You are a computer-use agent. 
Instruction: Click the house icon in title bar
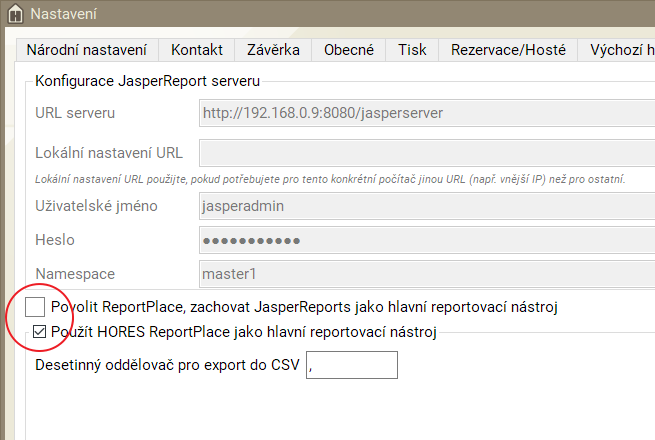[x=14, y=14]
